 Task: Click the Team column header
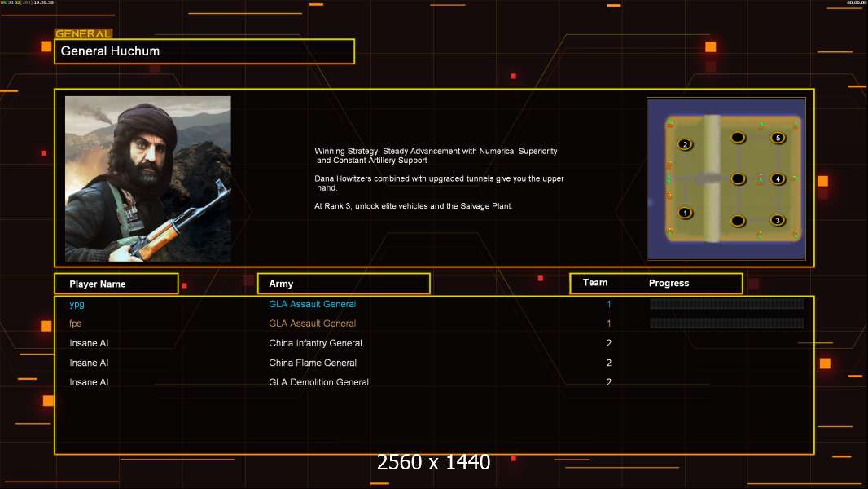click(595, 283)
